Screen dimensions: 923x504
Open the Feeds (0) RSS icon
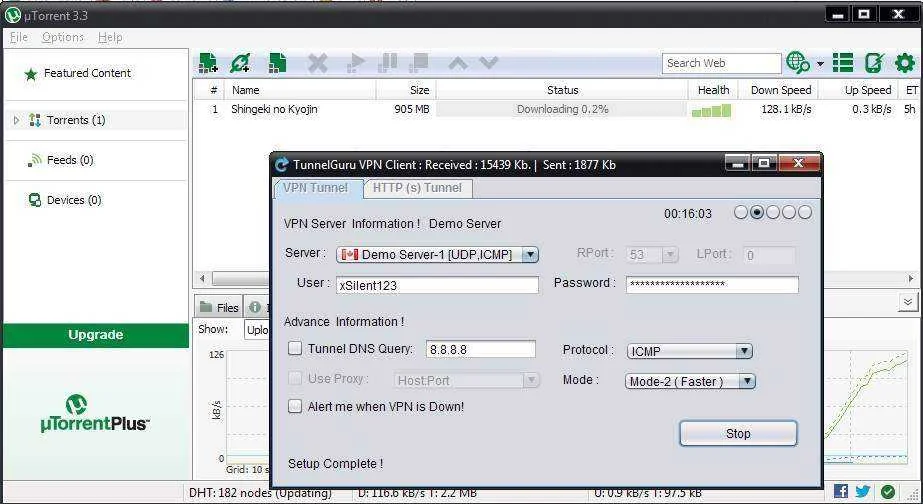click(35, 160)
